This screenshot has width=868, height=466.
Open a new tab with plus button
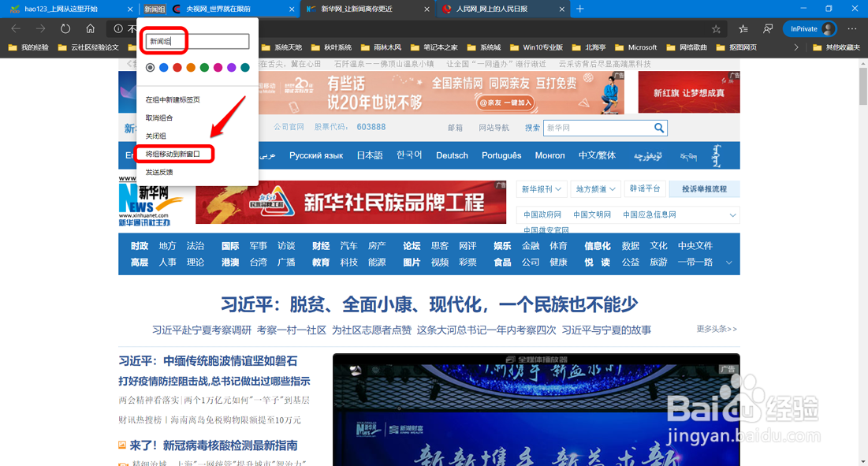(x=579, y=9)
